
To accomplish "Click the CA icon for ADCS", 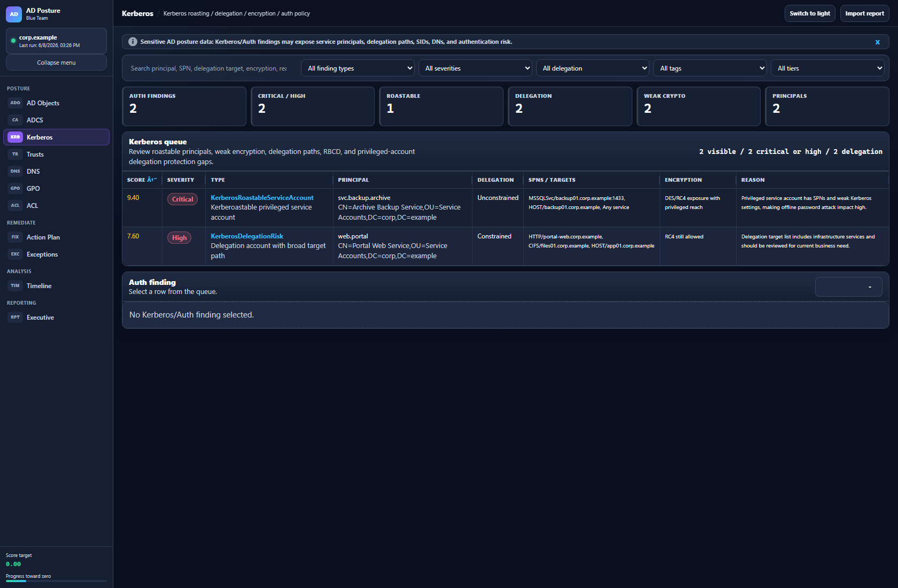I will click(x=15, y=120).
